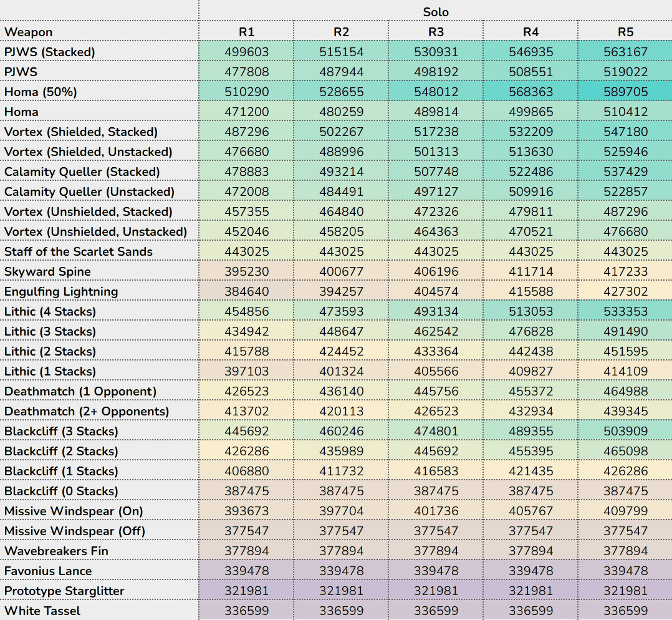Screen dimensions: 672x620
Task: Click the Skyward Spine row label
Action: (47, 271)
